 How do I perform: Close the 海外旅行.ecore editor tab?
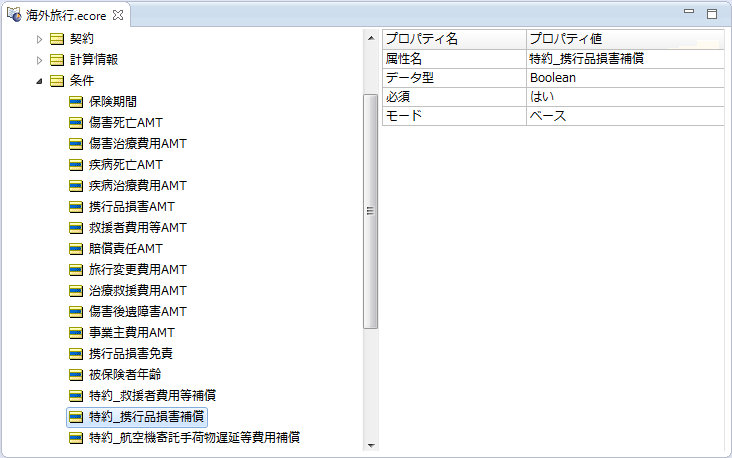point(119,15)
